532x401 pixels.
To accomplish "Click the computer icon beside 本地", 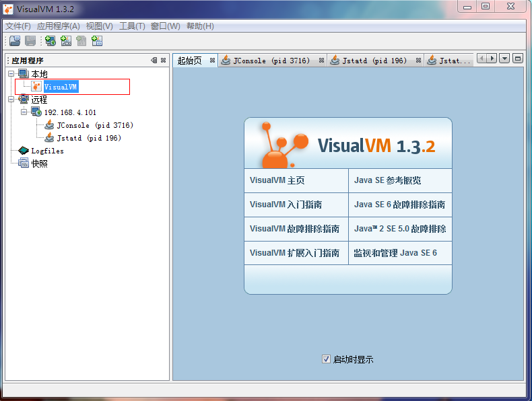I will click(x=24, y=73).
